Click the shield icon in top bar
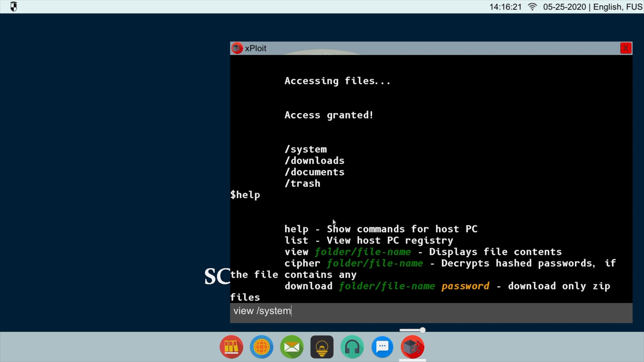644x362 pixels. point(13,7)
